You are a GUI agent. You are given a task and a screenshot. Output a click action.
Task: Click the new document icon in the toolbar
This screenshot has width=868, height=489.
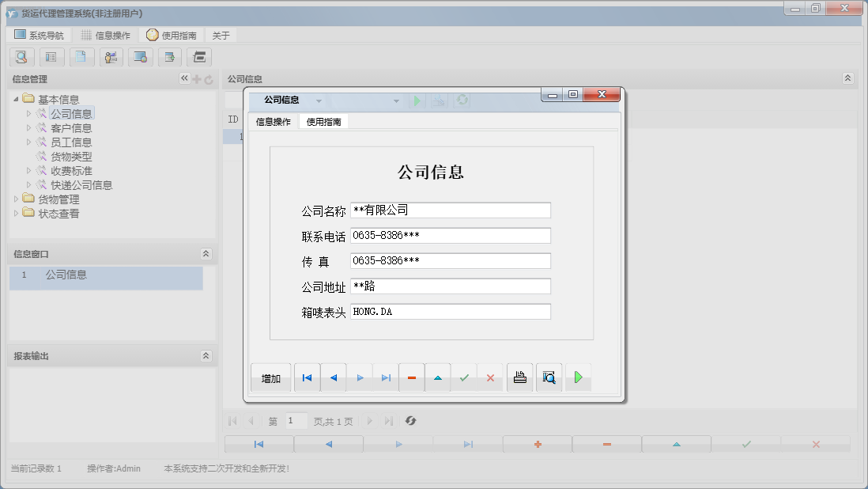point(81,57)
